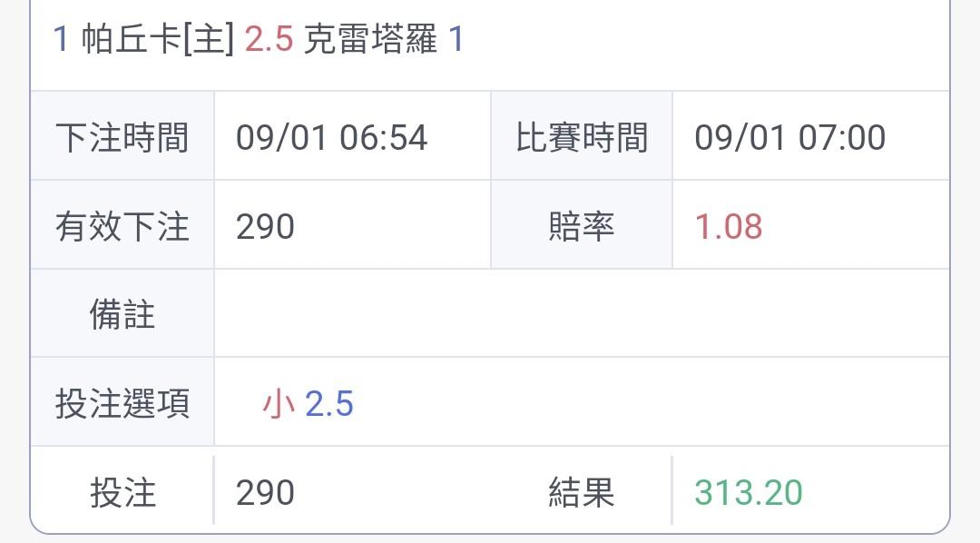Image resolution: width=980 pixels, height=543 pixels.
Task: Click the 賠率 label cell
Action: [582, 226]
